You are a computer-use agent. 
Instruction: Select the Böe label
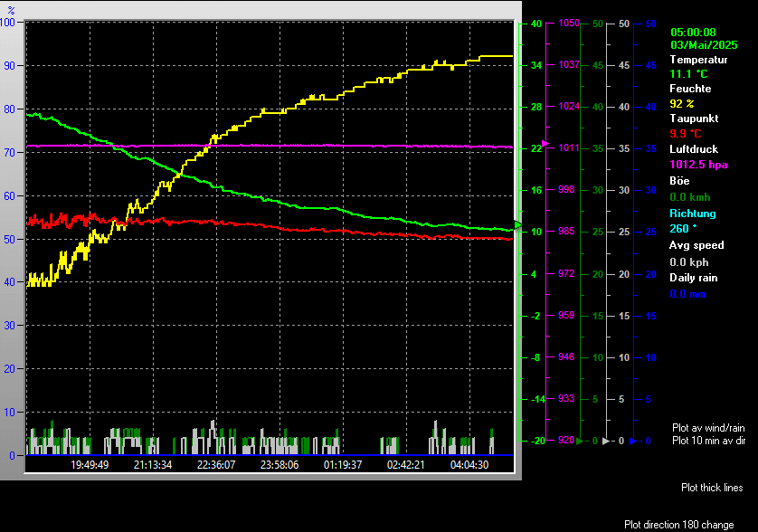point(679,181)
